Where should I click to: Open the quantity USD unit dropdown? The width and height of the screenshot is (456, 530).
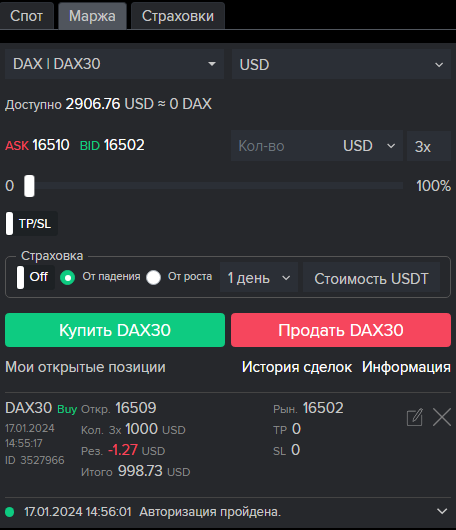[x=369, y=146]
